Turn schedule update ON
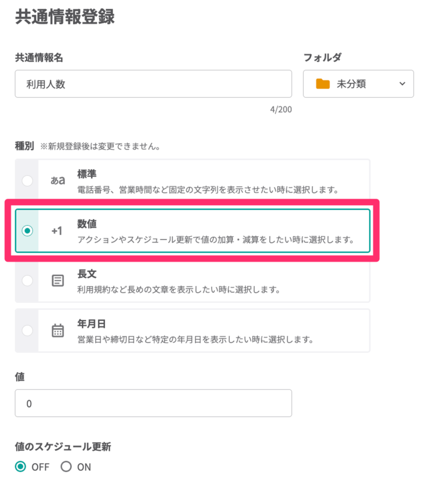 [x=66, y=467]
